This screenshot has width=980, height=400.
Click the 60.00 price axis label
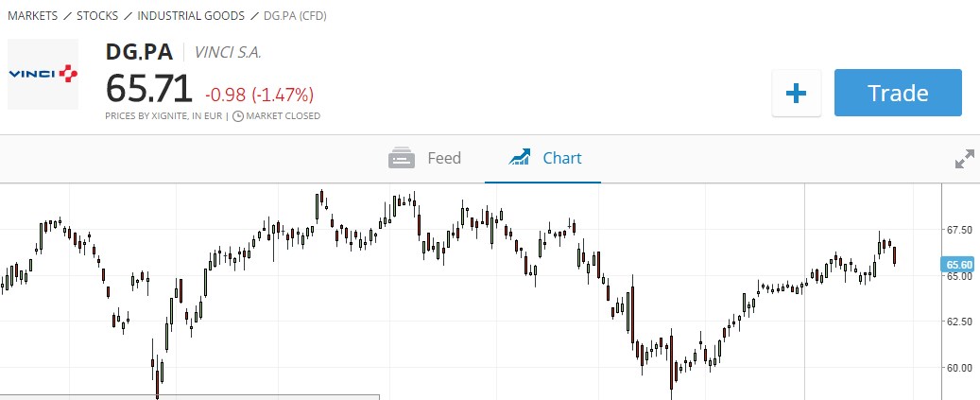pos(960,367)
